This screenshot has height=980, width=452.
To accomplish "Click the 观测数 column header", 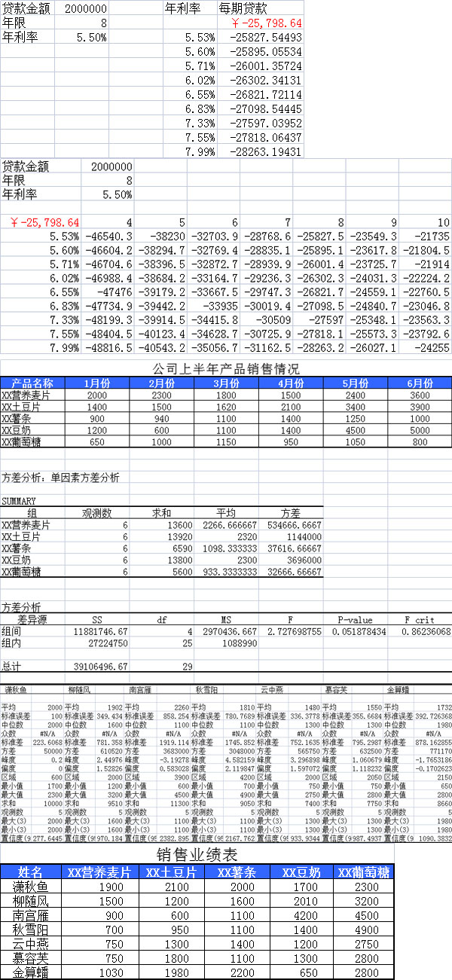I will pyautogui.click(x=96, y=513).
